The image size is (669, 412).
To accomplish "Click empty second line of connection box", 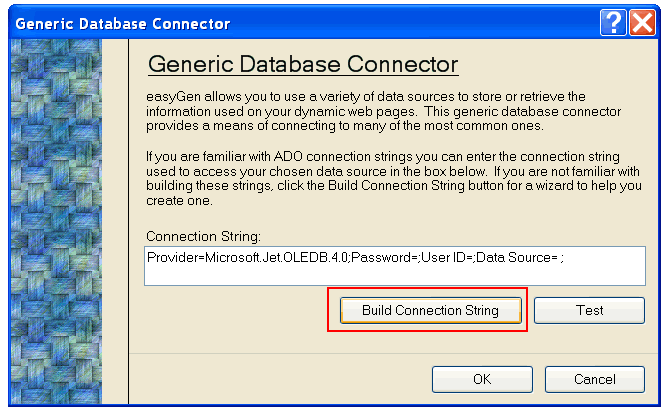I will (395, 275).
